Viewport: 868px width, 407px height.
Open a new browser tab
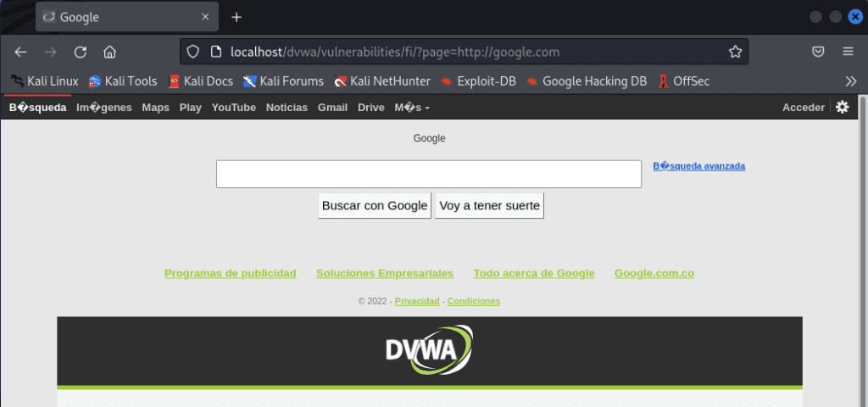point(236,17)
